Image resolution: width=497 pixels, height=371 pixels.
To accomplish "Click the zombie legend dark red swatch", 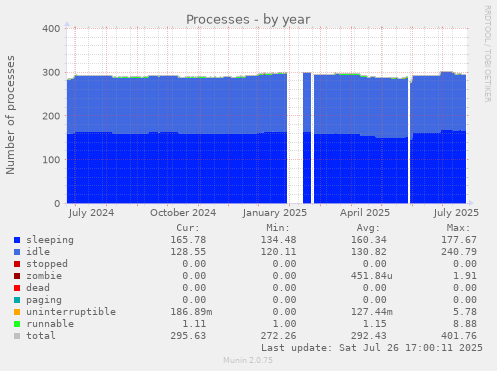I will click(17, 276).
